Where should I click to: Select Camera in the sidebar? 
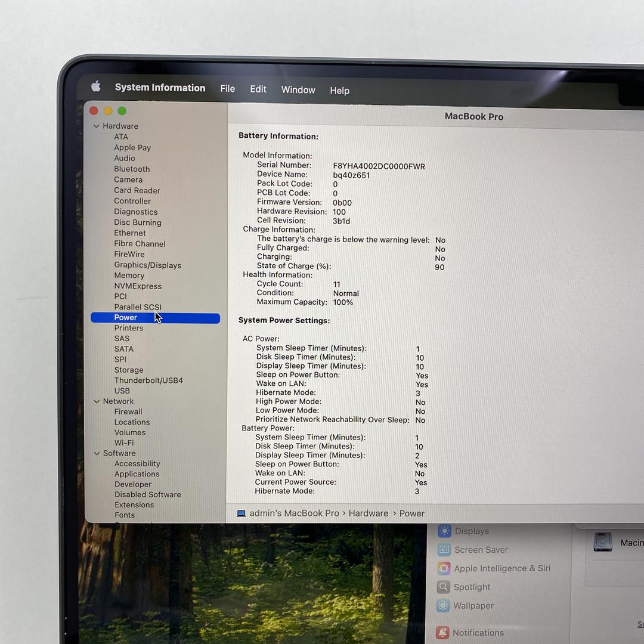click(x=128, y=179)
